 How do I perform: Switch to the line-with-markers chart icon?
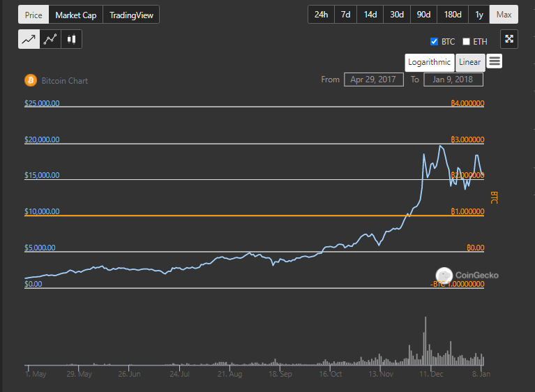click(x=50, y=39)
